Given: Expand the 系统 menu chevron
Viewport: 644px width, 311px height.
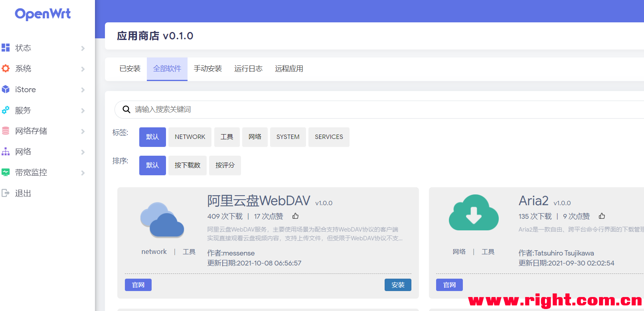Looking at the screenshot, I should 83,69.
